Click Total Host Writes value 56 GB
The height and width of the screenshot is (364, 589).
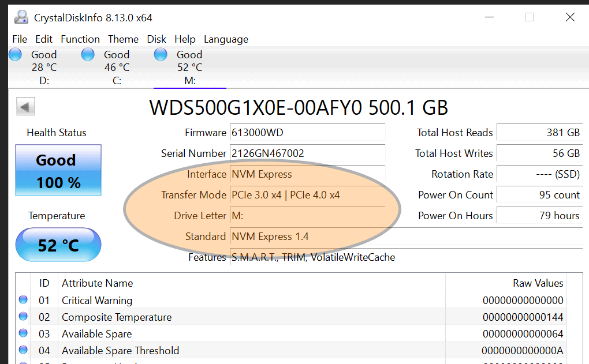[540, 153]
